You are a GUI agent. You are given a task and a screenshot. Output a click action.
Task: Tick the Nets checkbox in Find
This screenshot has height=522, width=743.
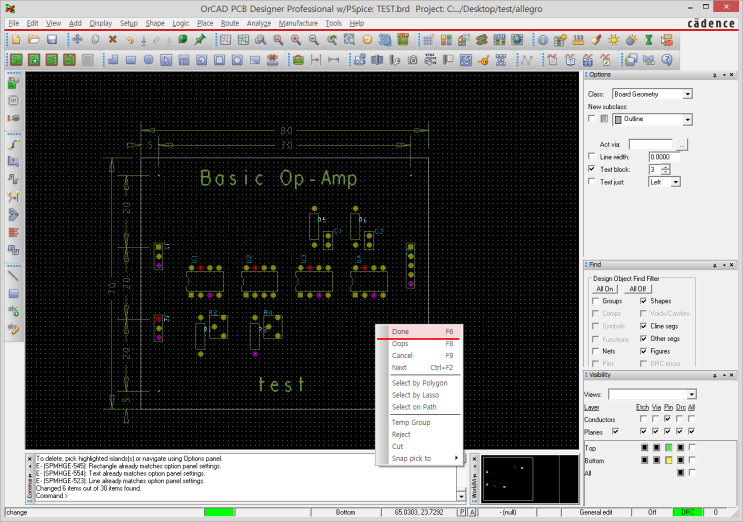pyautogui.click(x=596, y=351)
